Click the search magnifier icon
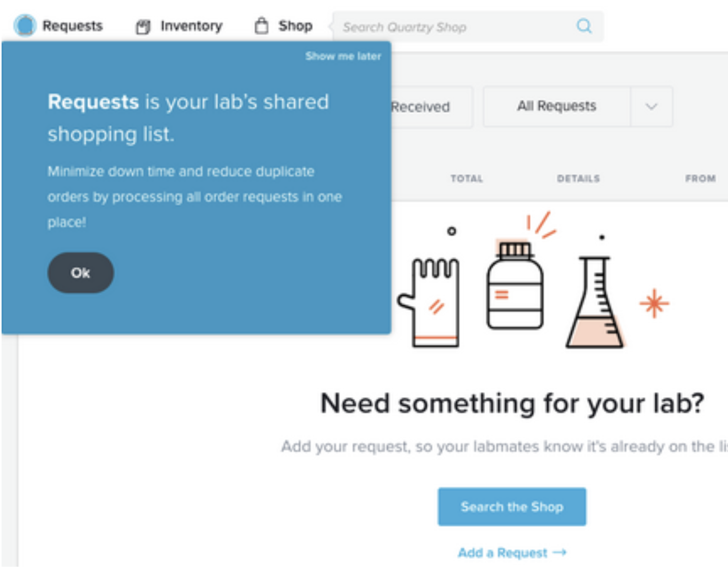 coord(584,26)
